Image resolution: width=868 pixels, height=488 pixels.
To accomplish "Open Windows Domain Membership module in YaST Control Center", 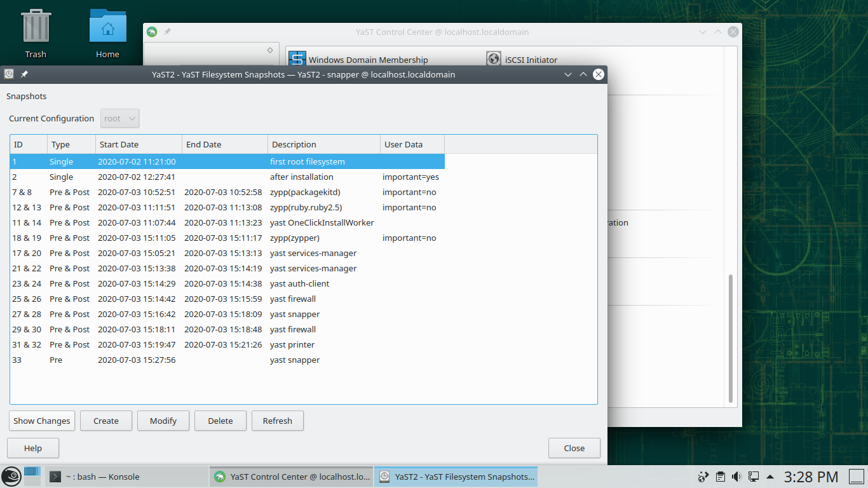I will [359, 60].
